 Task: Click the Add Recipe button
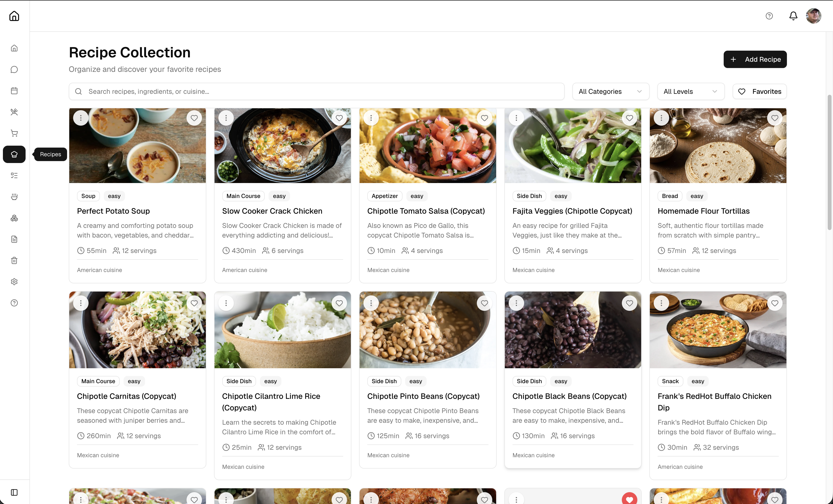coord(755,60)
